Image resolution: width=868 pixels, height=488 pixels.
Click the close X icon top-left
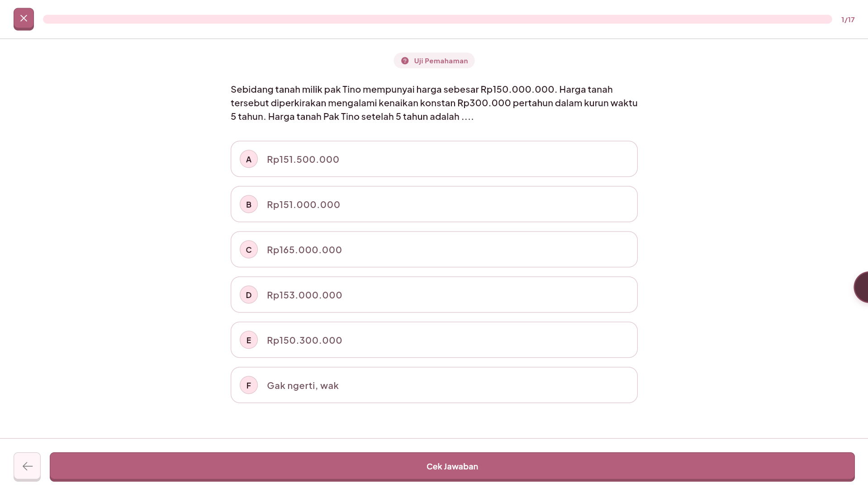24,19
